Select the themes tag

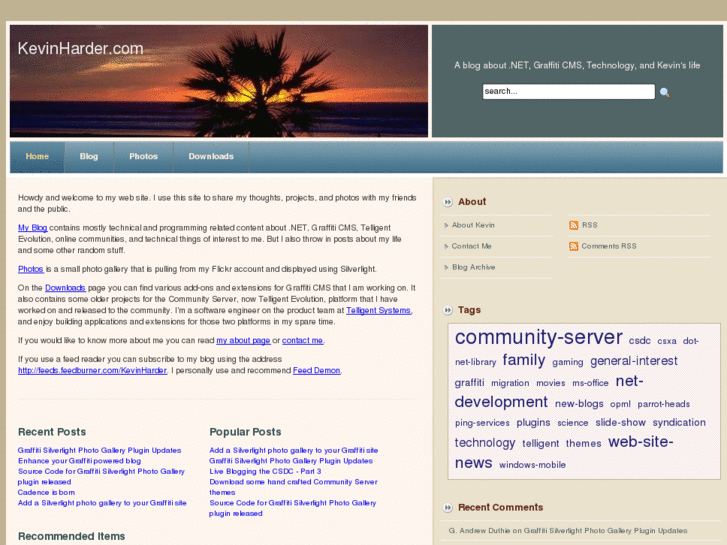(583, 443)
